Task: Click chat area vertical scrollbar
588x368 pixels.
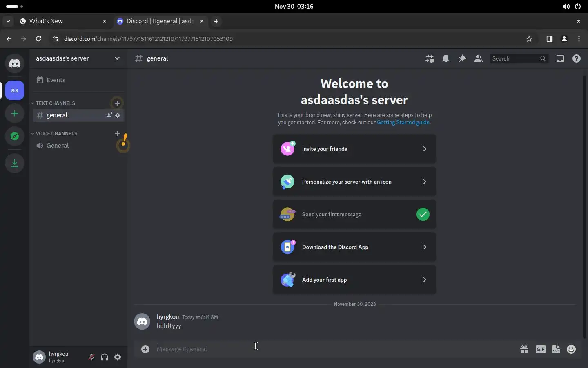Action: pyautogui.click(x=585, y=206)
